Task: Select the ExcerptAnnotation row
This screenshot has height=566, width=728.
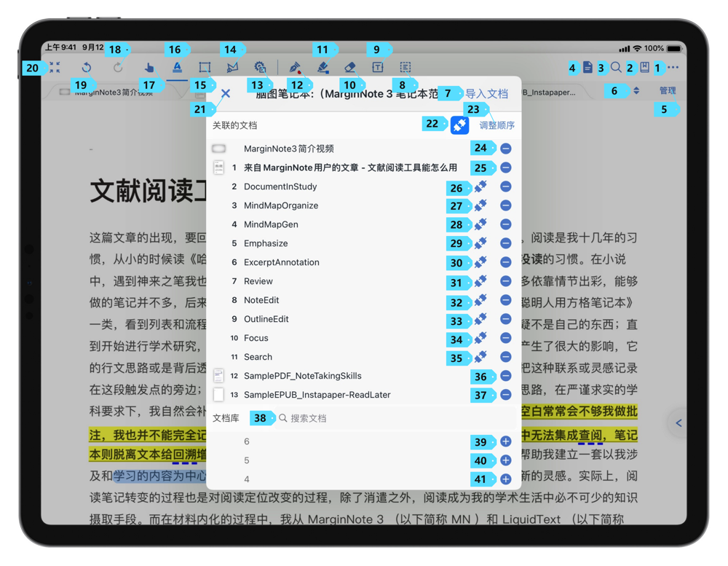Action: [x=363, y=262]
